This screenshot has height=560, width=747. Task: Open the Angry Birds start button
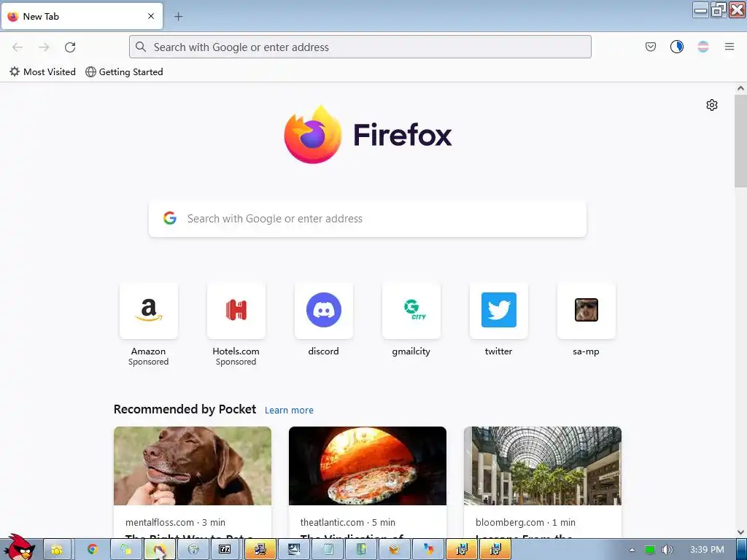[18, 547]
